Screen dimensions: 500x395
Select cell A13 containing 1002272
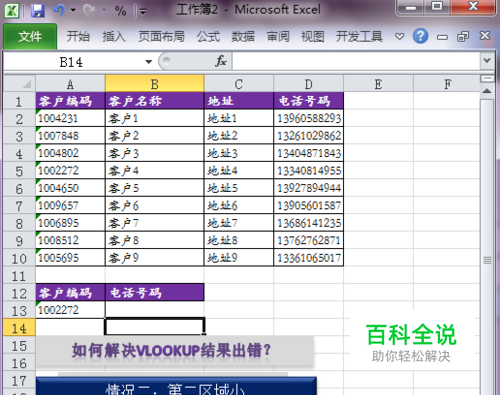pos(70,310)
